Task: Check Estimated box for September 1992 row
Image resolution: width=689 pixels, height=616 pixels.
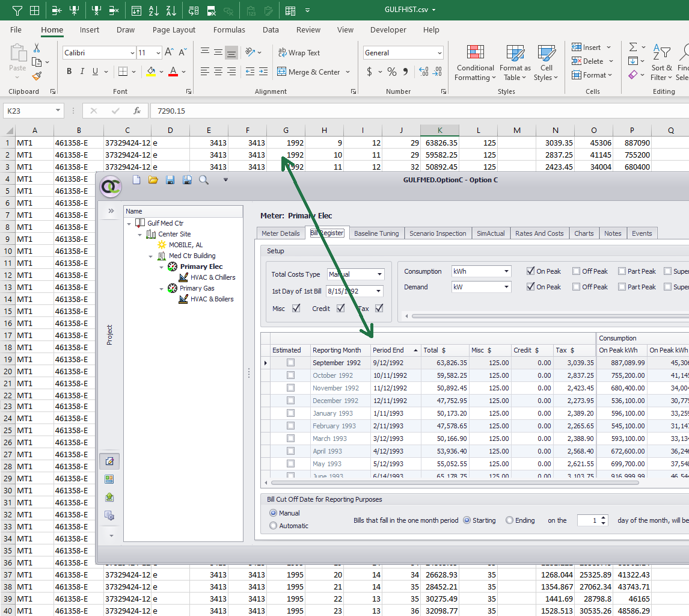Action: pyautogui.click(x=290, y=363)
